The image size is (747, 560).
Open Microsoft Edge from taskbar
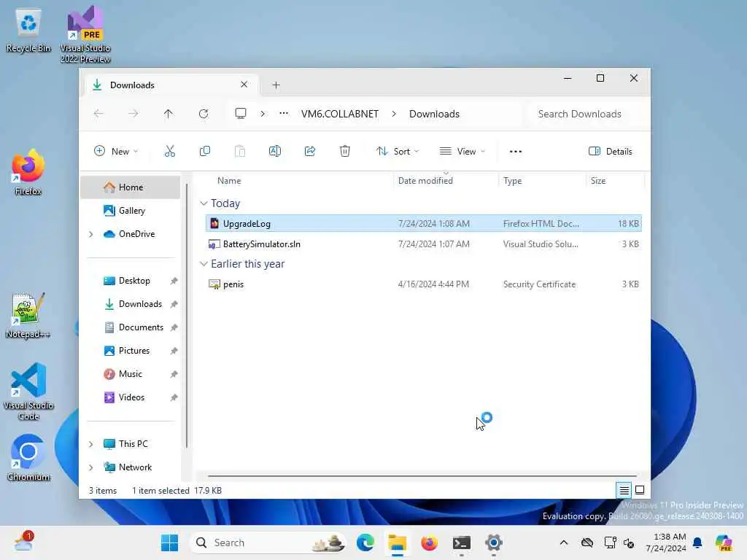[x=365, y=542]
